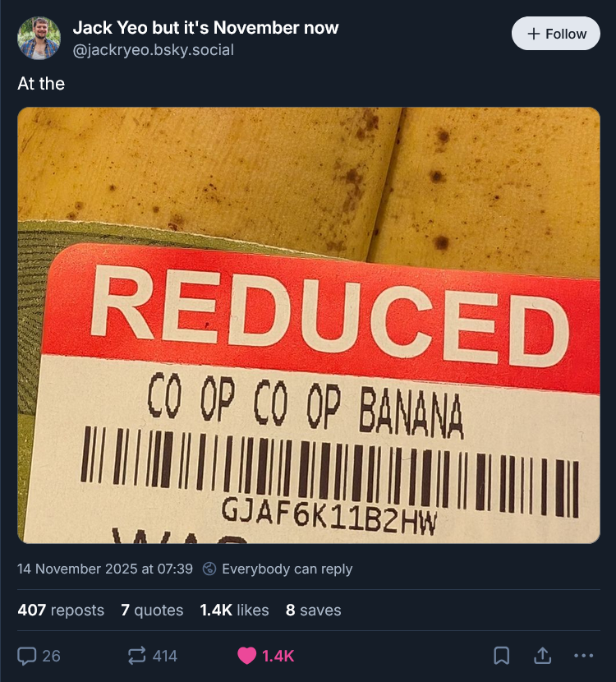Viewport: 616px width, 682px height.
Task: Click the share upload icon
Action: (542, 656)
